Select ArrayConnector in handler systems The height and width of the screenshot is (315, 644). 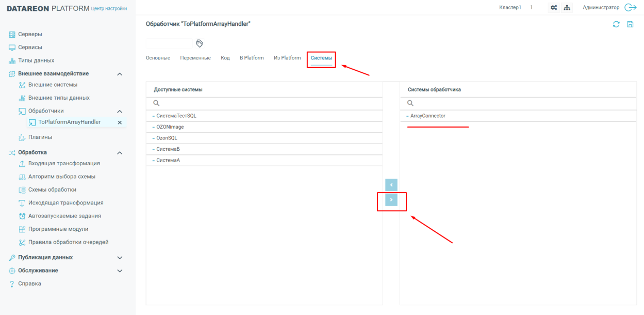[x=427, y=116]
